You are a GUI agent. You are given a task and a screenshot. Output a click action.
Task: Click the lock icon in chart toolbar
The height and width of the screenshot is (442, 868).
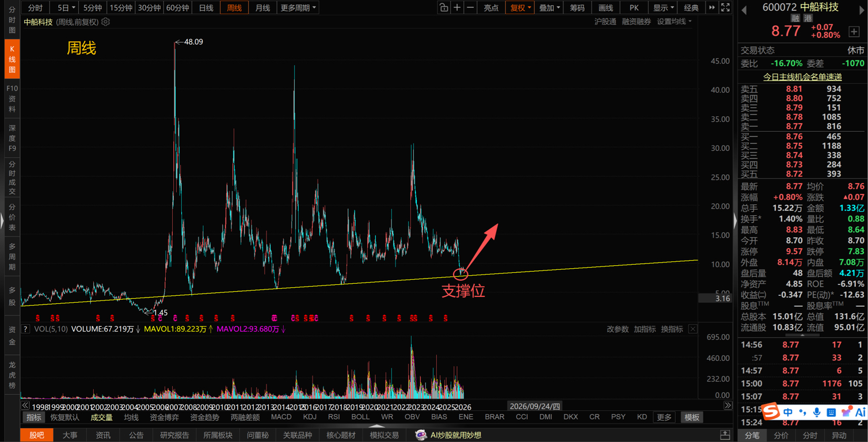443,7
